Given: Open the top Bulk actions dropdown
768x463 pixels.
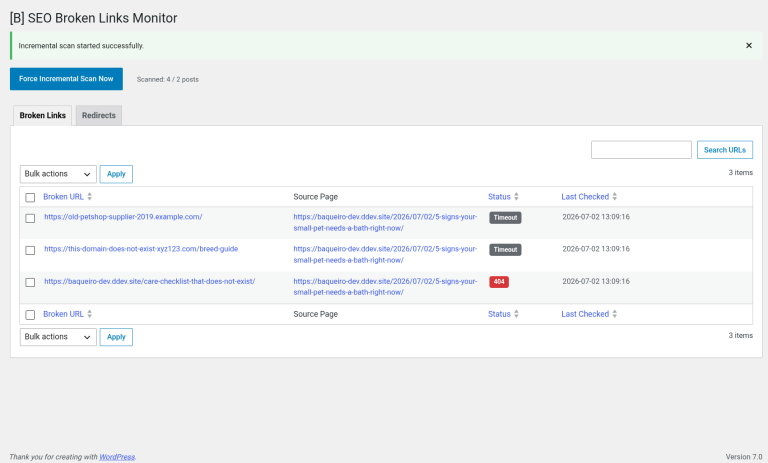Looking at the screenshot, I should click(x=58, y=174).
